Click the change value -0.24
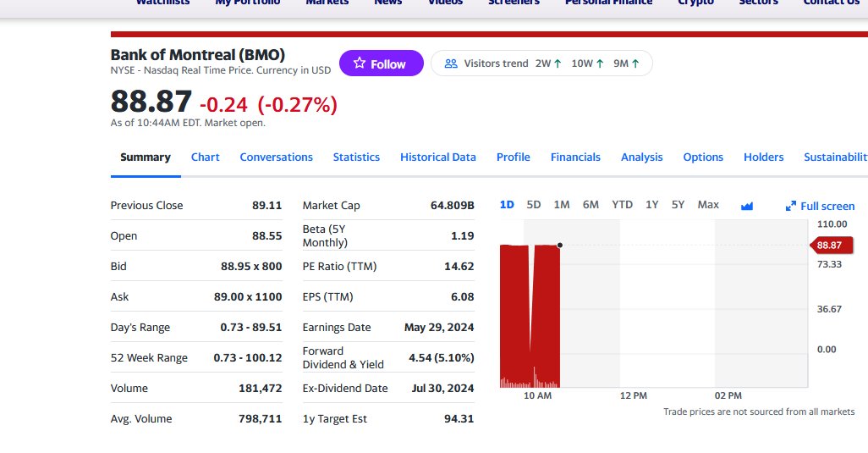The width and height of the screenshot is (868, 453). (223, 105)
